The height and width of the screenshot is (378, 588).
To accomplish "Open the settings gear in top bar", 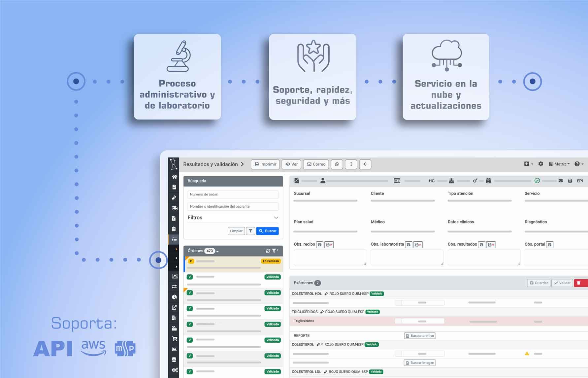I will 540,164.
